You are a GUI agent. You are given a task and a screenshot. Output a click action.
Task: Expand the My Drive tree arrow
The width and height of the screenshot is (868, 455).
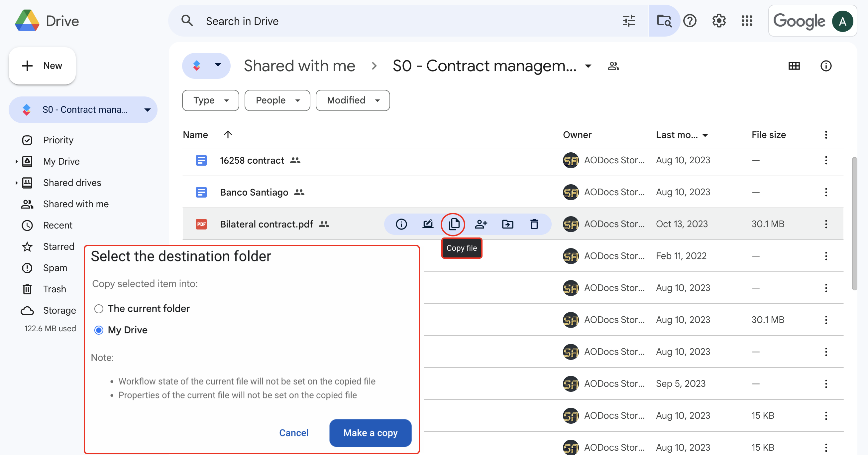[16, 162]
